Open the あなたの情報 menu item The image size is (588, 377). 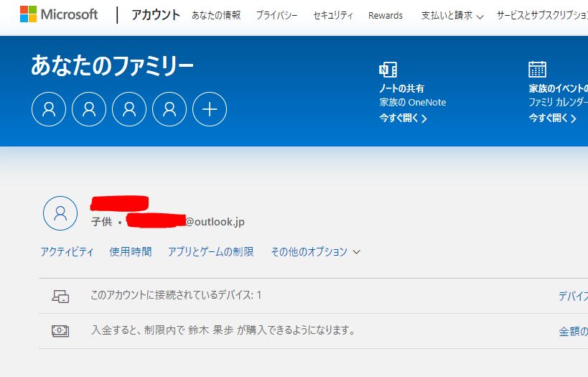[x=216, y=15]
